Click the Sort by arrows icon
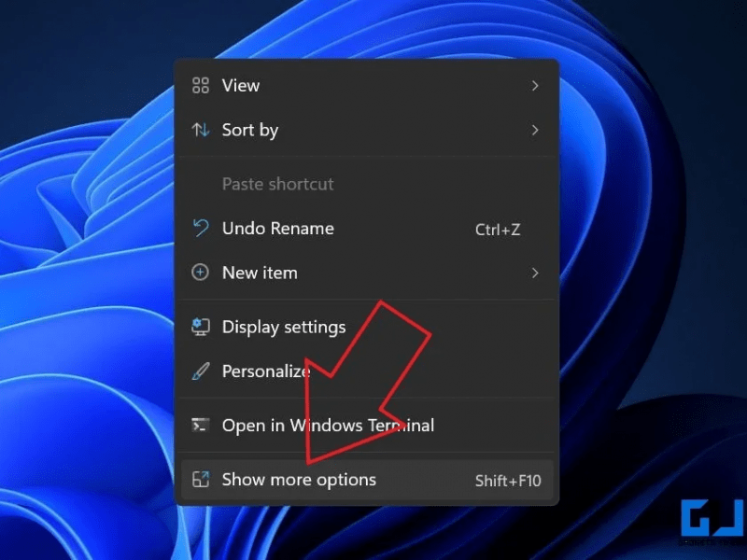The image size is (747, 560). point(200,130)
